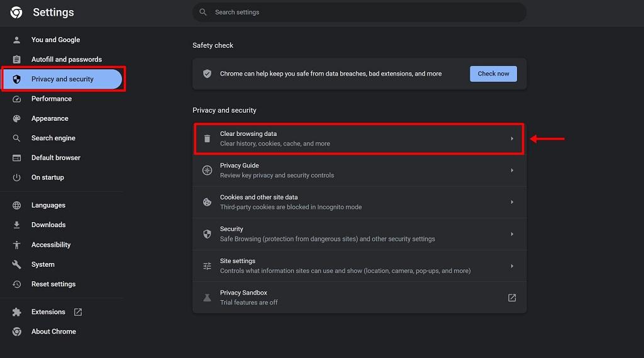Click the Safety check heading
644x358 pixels.
click(x=213, y=46)
